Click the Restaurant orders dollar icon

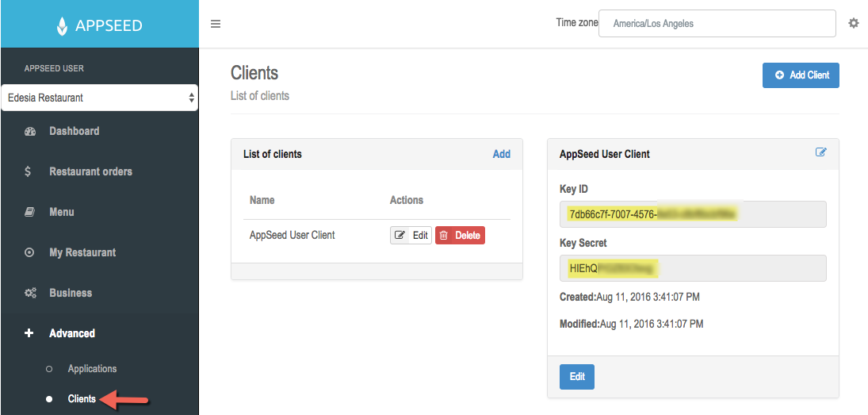(x=28, y=171)
